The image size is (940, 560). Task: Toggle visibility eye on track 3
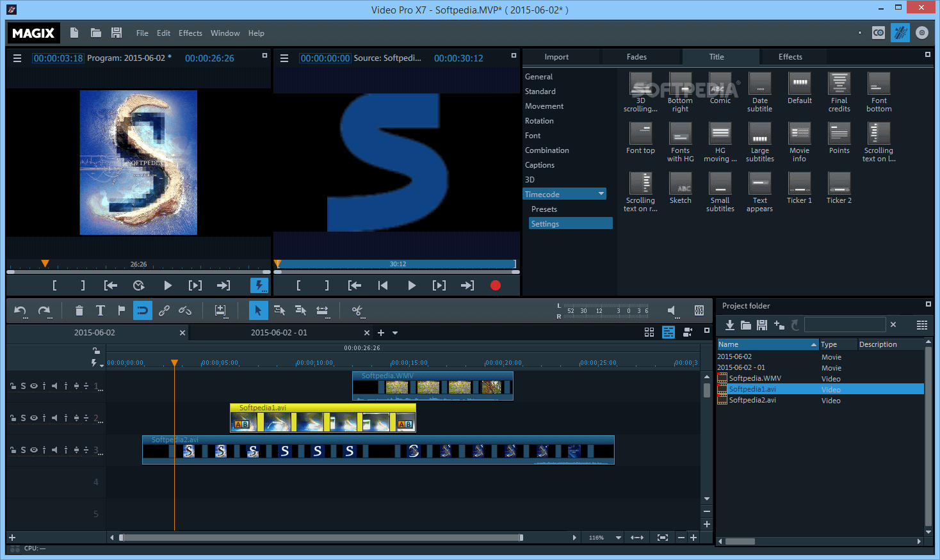(34, 450)
